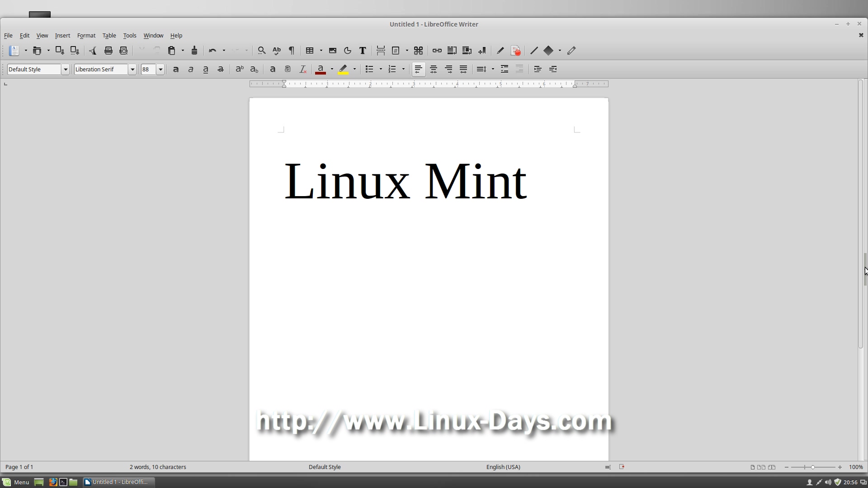Toggle Subscript formatting
The width and height of the screenshot is (868, 488).
point(254,69)
